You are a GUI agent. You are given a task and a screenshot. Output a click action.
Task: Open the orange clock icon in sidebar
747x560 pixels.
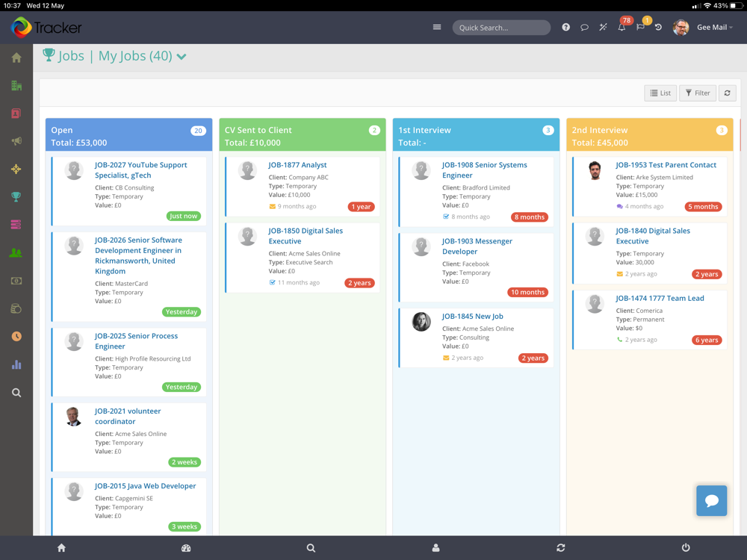click(16, 336)
